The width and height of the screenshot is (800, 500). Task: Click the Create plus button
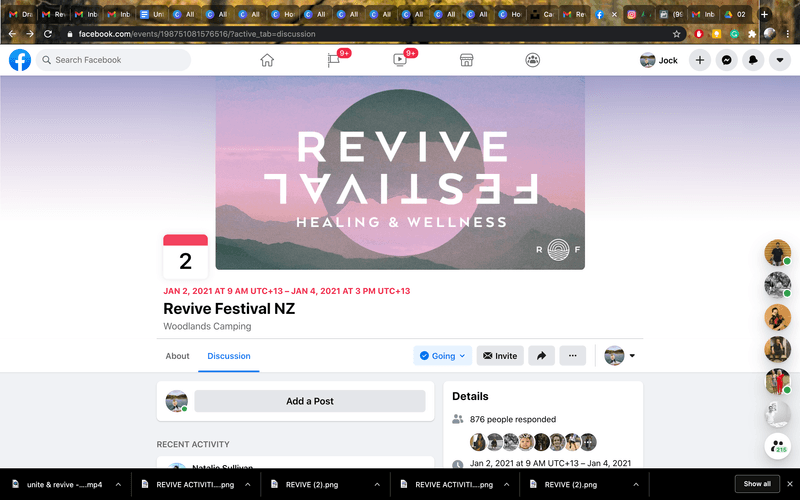click(699, 60)
